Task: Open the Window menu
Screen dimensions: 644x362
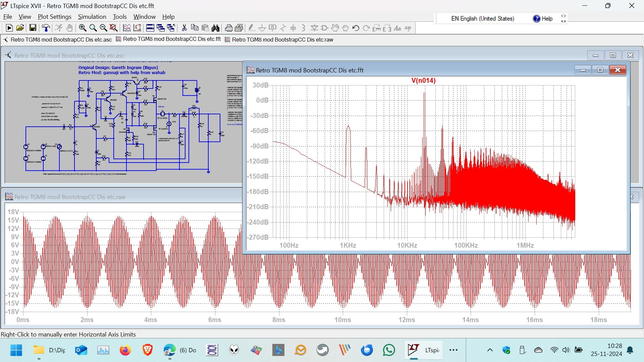Action: coord(144,17)
